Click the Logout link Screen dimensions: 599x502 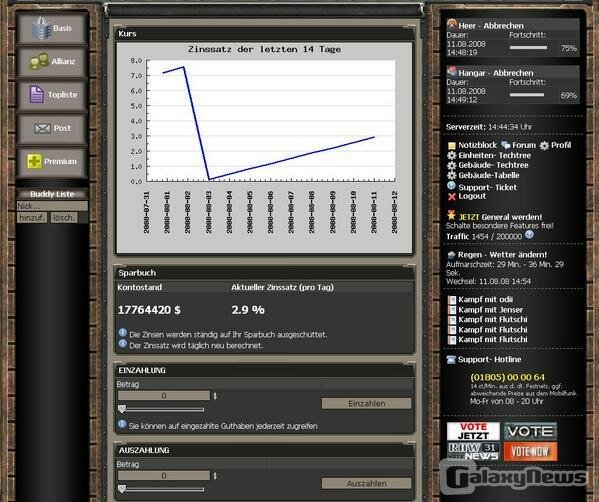472,196
